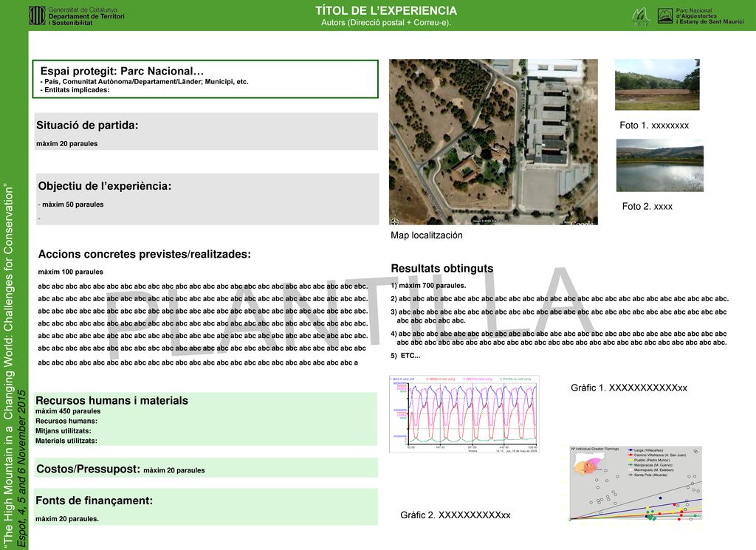Screen dimensions: 756x550
Task: Click the '1) màxim 700 paraules.' line
Action: [429, 286]
